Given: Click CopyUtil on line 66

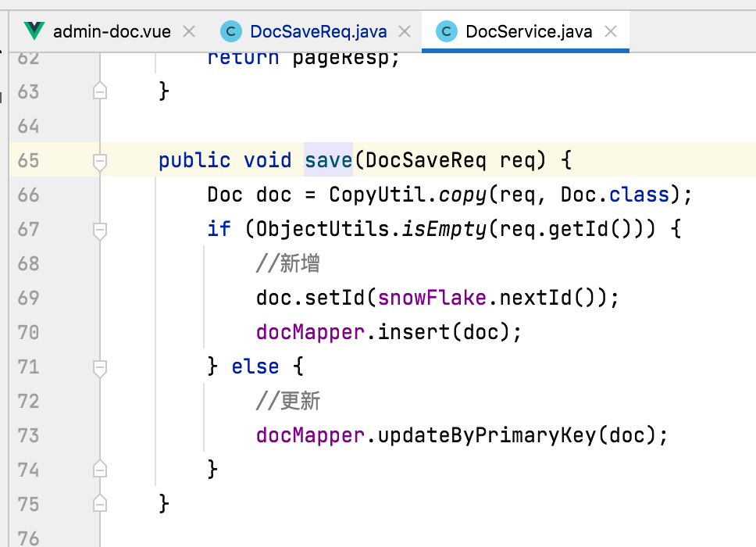Looking at the screenshot, I should point(377,195).
